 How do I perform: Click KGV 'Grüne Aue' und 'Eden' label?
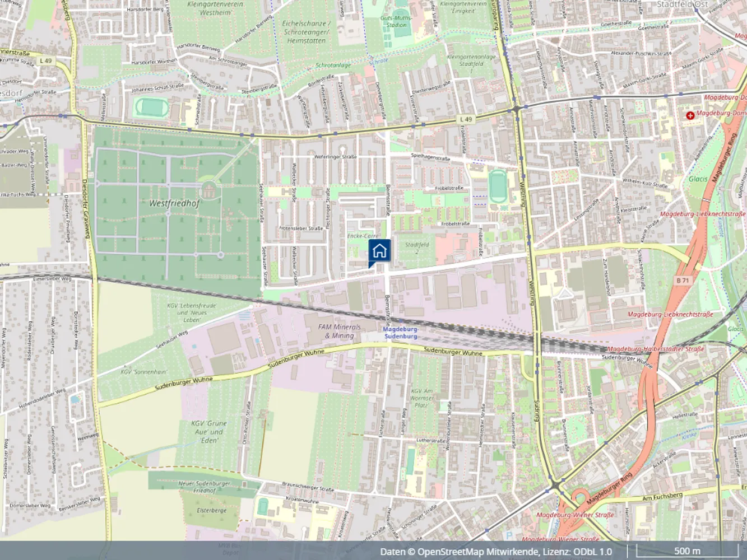pyautogui.click(x=209, y=432)
